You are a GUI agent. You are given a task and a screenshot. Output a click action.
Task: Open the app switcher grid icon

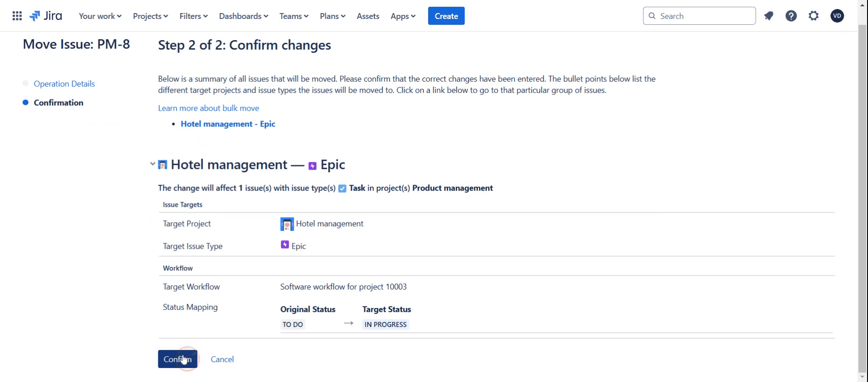pos(17,16)
